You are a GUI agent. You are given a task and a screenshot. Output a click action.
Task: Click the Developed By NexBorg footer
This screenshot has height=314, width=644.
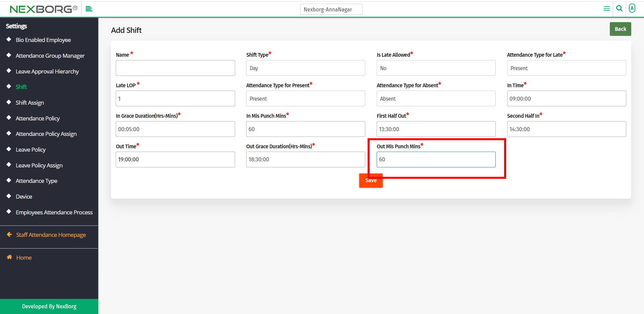click(x=49, y=306)
